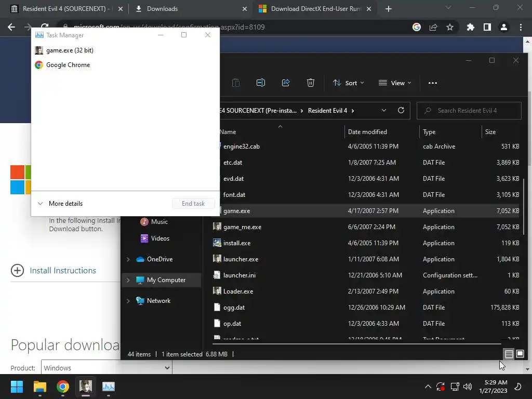Viewport: 532px width, 399px height.
Task: Select Google Chrome in Task Manager
Action: click(126, 65)
